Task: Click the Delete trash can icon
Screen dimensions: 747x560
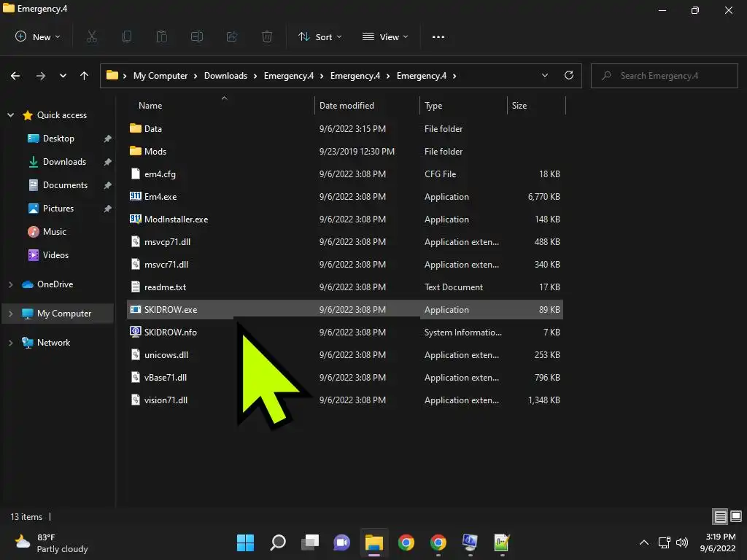Action: [x=267, y=36]
